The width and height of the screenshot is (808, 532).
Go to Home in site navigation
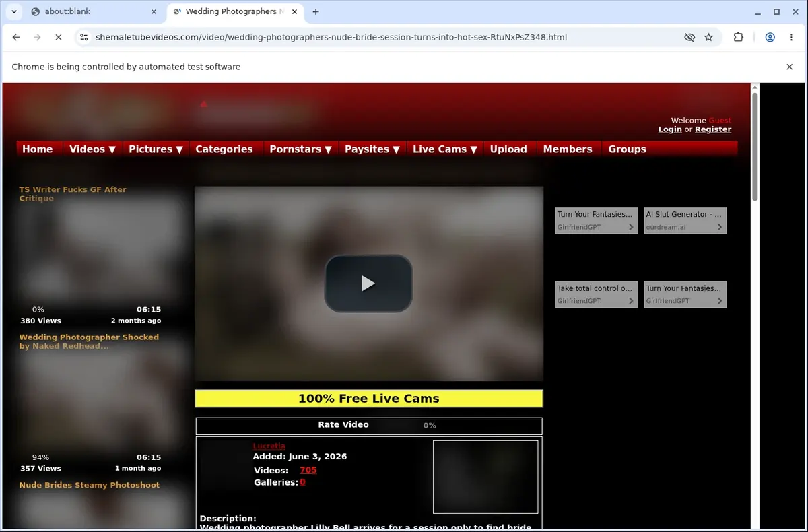(38, 149)
